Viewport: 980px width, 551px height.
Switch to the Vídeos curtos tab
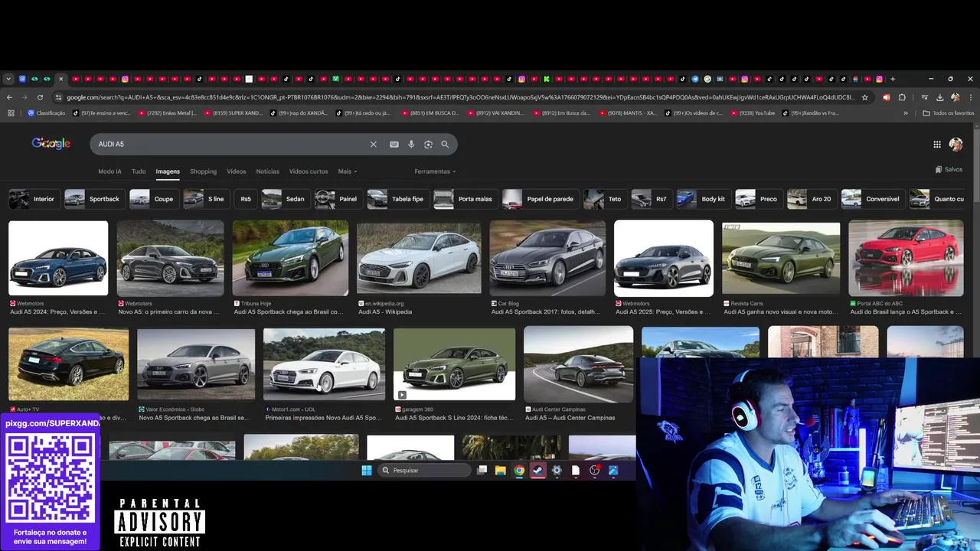pyautogui.click(x=309, y=171)
